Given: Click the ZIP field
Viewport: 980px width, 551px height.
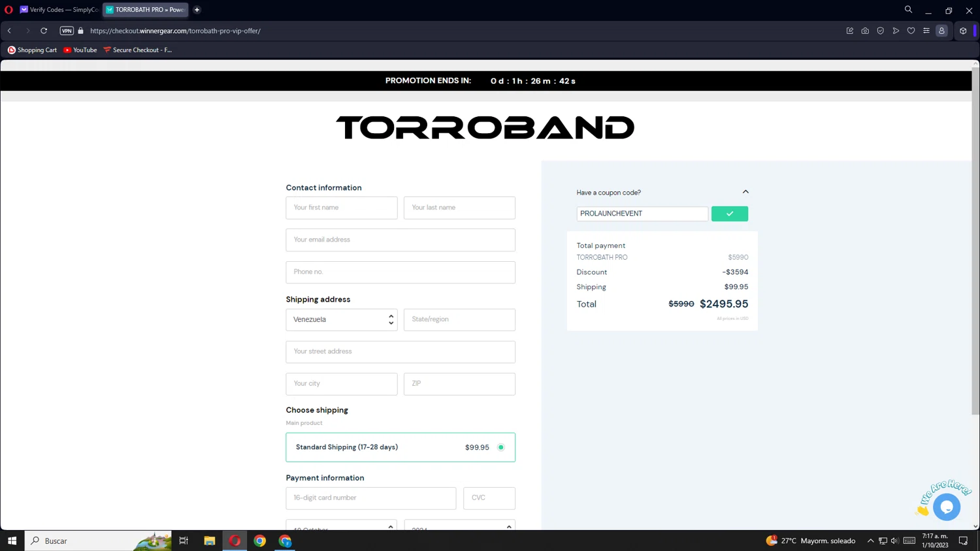Looking at the screenshot, I should click(459, 384).
